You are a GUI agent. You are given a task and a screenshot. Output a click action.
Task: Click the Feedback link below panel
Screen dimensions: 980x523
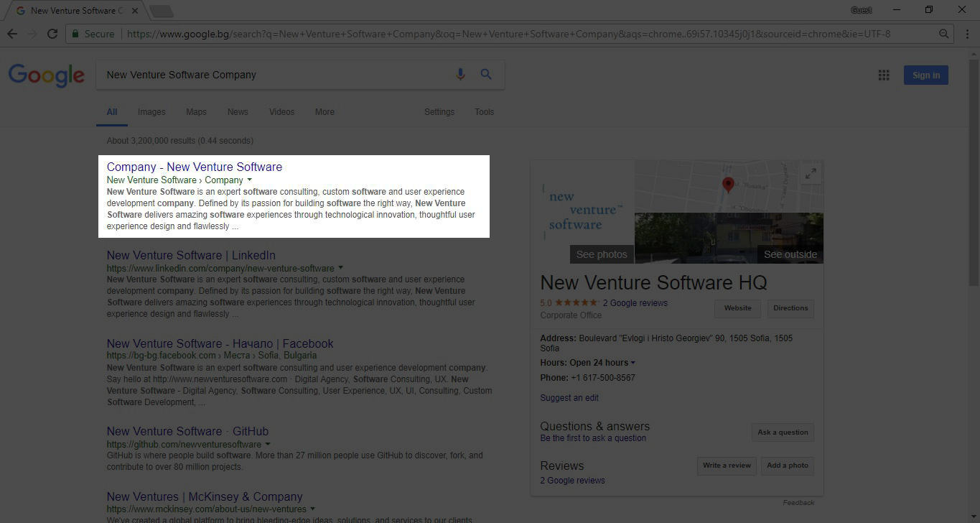click(x=798, y=503)
